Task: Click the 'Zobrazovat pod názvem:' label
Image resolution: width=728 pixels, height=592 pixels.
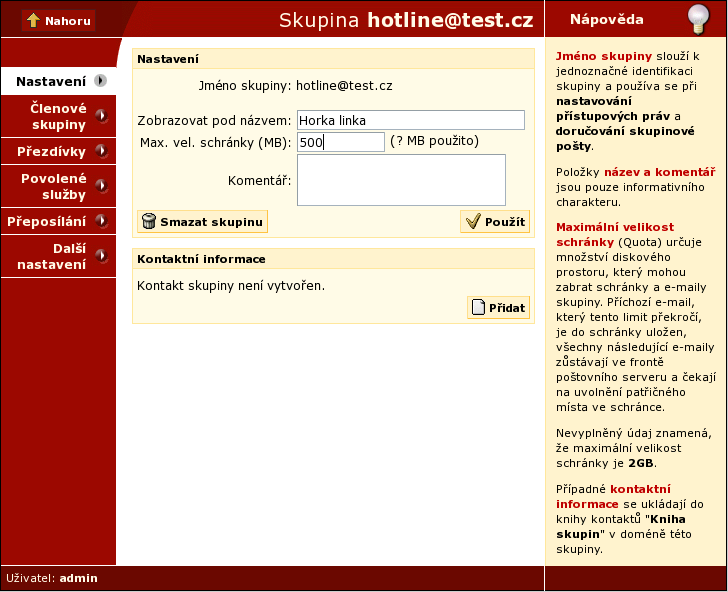Action: [214, 121]
